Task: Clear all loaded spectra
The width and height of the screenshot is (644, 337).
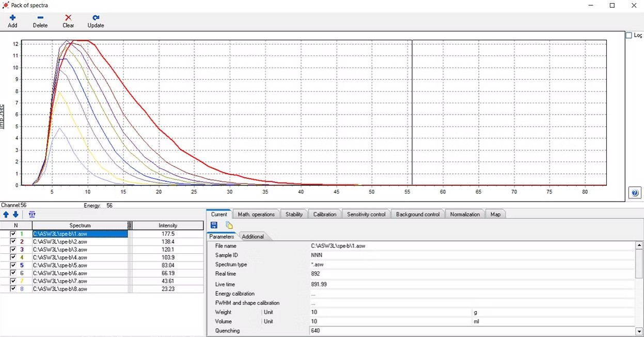Action: coord(68,21)
